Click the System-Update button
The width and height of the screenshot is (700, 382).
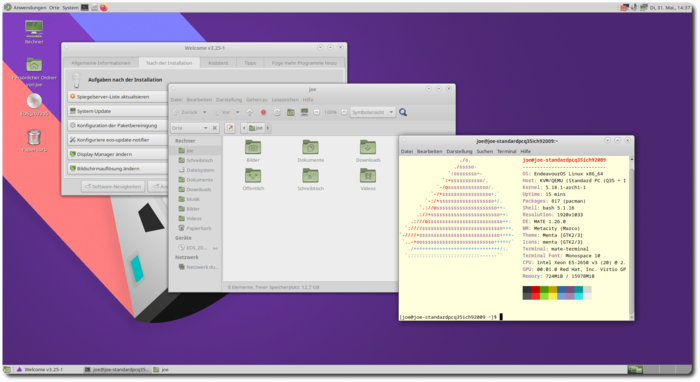(x=117, y=111)
